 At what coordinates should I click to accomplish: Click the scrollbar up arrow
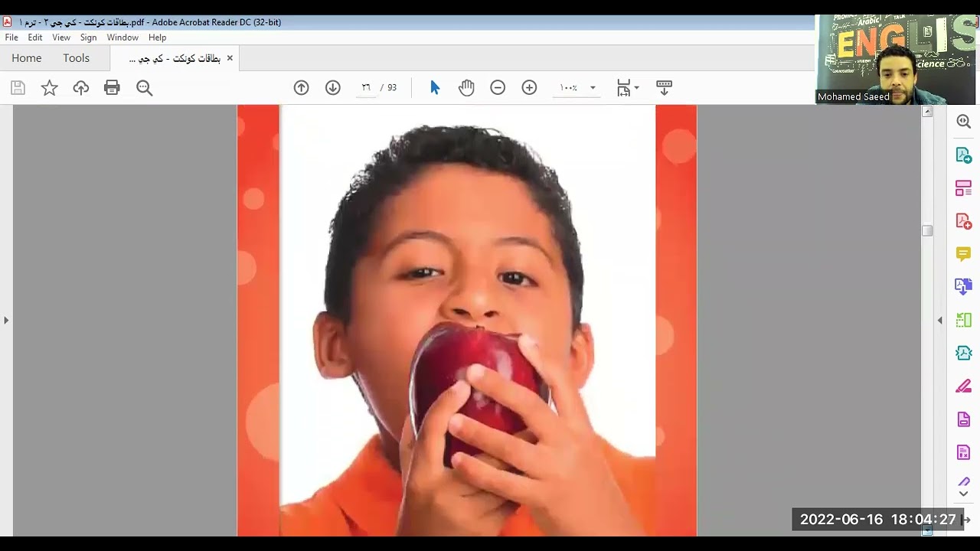927,112
